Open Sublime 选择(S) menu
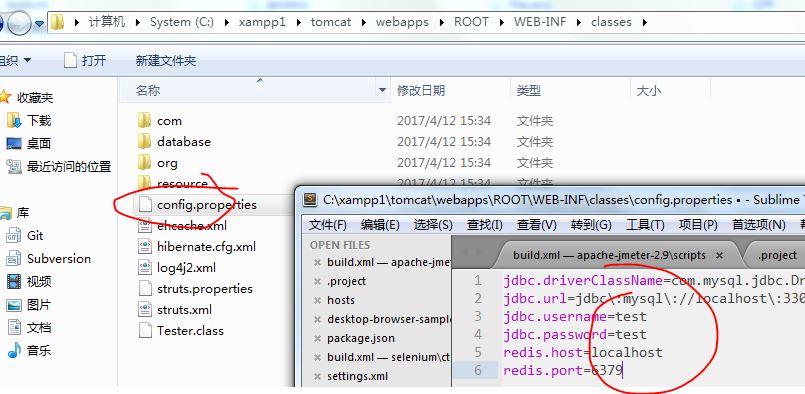 pos(433,224)
